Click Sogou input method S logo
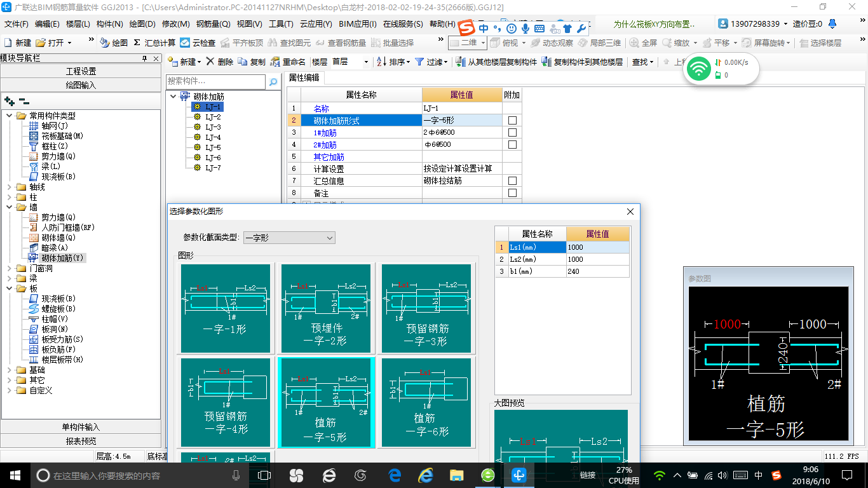 pos(467,29)
